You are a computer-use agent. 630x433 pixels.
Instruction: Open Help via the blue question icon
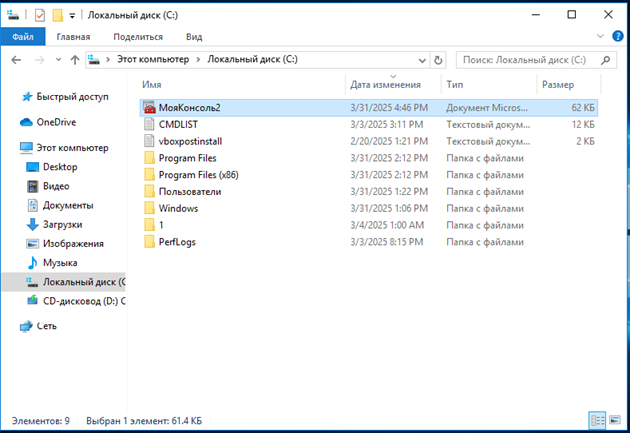click(618, 36)
